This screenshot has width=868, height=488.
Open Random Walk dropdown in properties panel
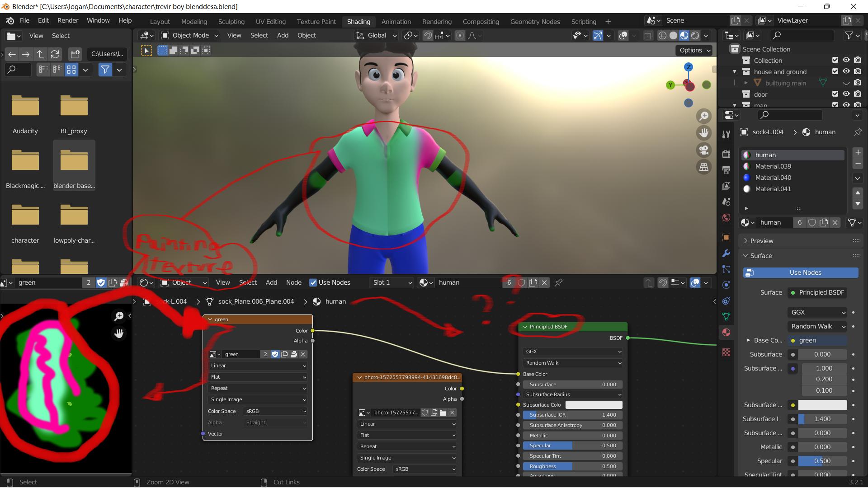pos(817,326)
